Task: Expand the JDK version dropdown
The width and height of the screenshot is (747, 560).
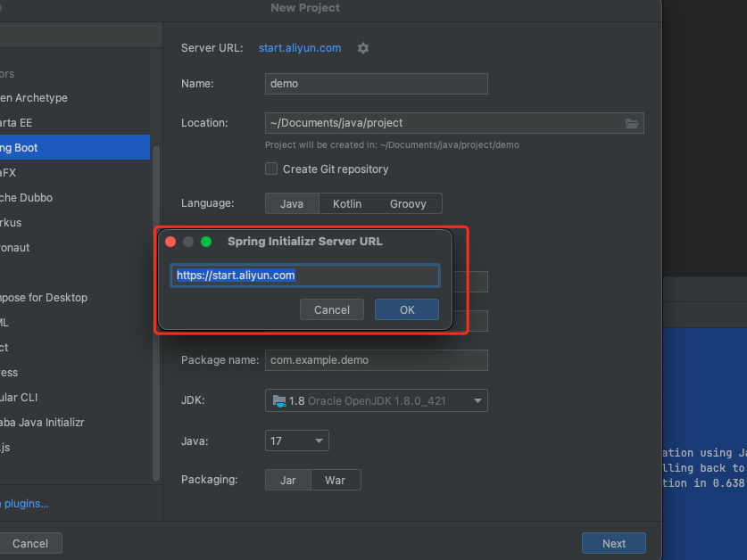Action: click(x=477, y=401)
